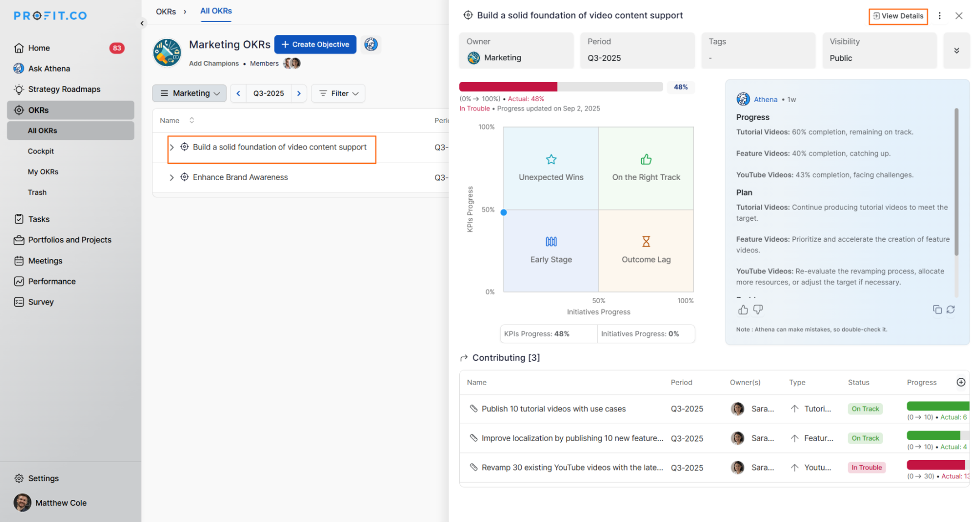Go to previous period before Q3-2025
The image size is (980, 522).
coord(238,93)
